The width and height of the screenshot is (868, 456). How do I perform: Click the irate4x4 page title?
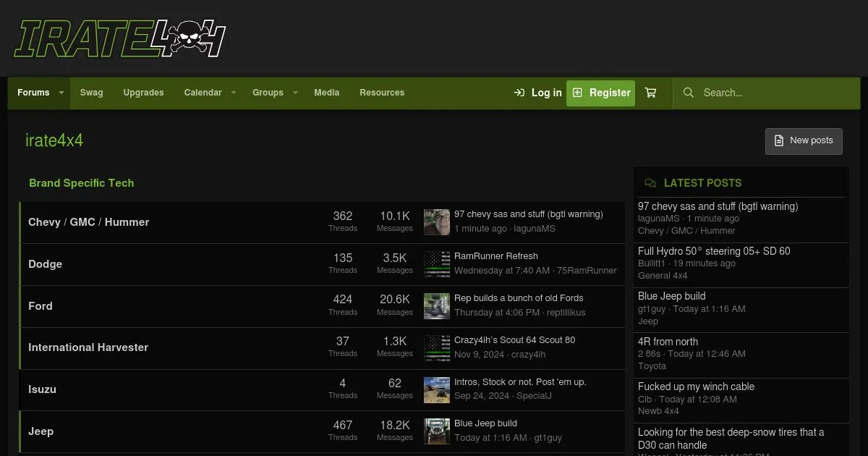click(54, 140)
